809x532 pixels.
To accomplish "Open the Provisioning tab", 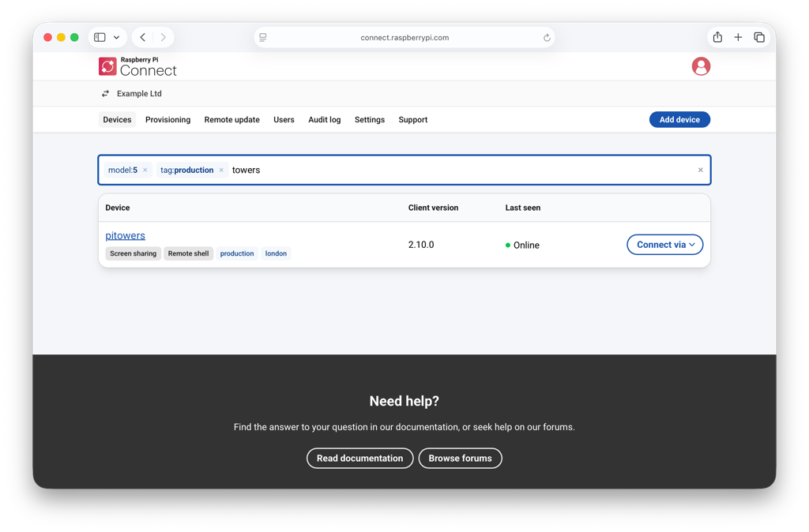I will pyautogui.click(x=167, y=119).
